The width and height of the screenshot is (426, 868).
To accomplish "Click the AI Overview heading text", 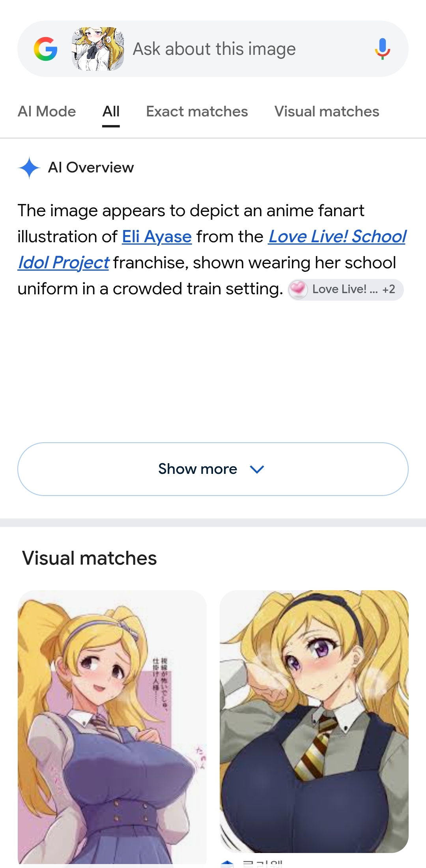I will tap(91, 168).
